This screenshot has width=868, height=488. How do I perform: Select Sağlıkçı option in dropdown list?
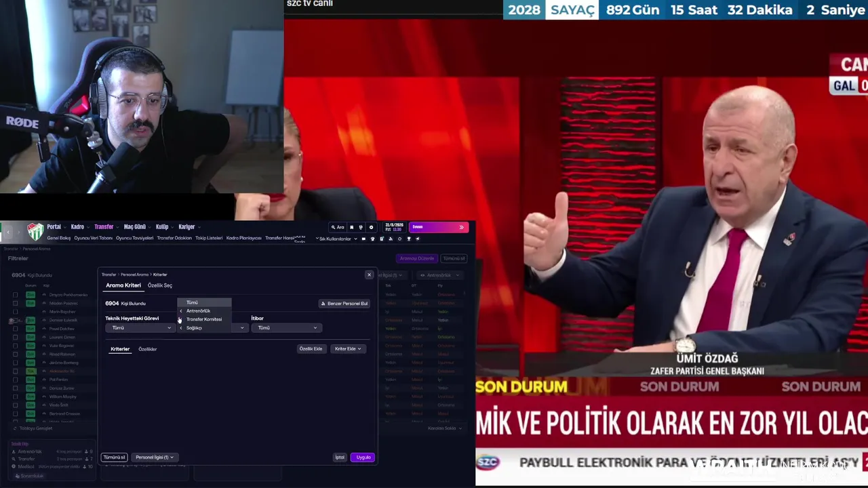pyautogui.click(x=204, y=328)
